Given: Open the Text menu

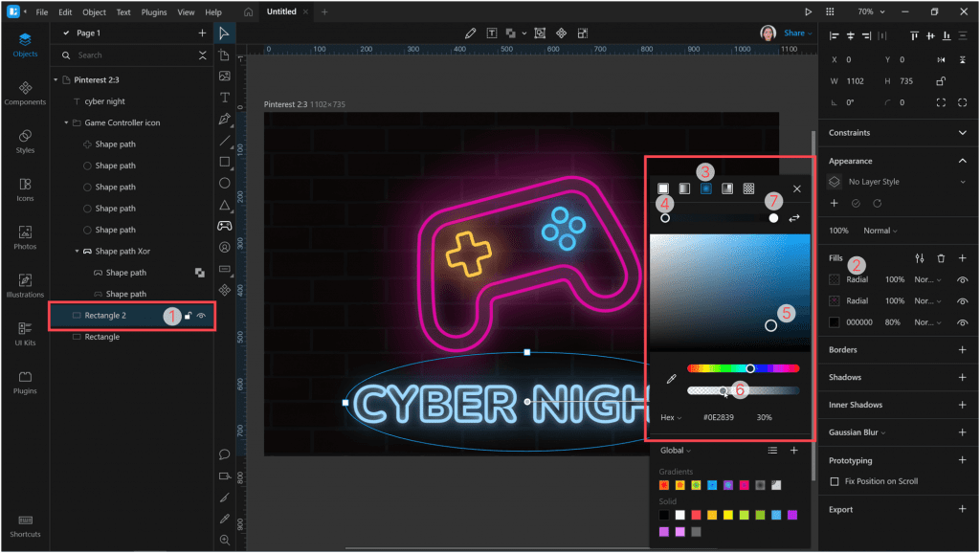Looking at the screenshot, I should [123, 11].
